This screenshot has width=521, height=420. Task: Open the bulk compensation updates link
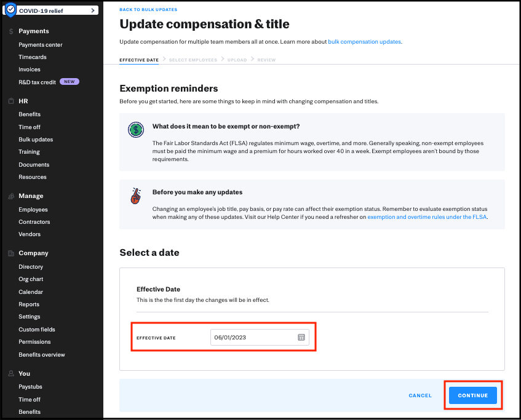coord(364,42)
